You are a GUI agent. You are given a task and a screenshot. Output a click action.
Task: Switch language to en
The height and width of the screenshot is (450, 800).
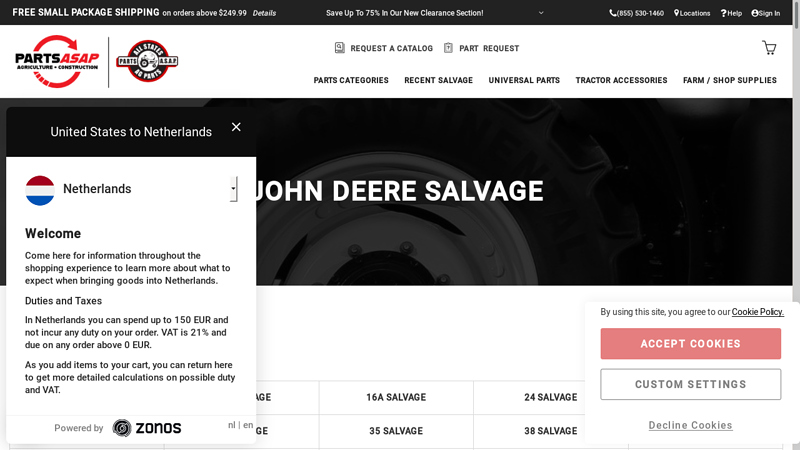248,425
